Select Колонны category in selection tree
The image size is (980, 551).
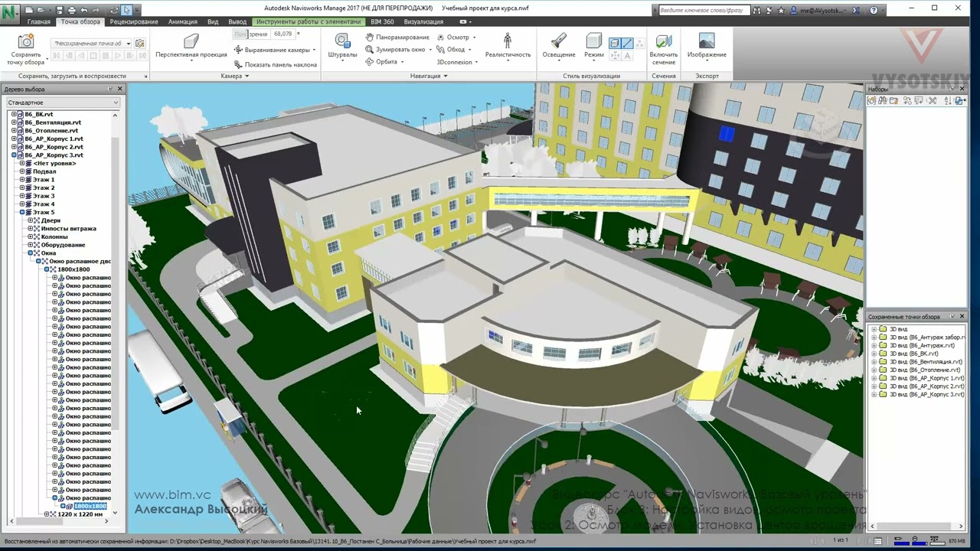tap(54, 236)
